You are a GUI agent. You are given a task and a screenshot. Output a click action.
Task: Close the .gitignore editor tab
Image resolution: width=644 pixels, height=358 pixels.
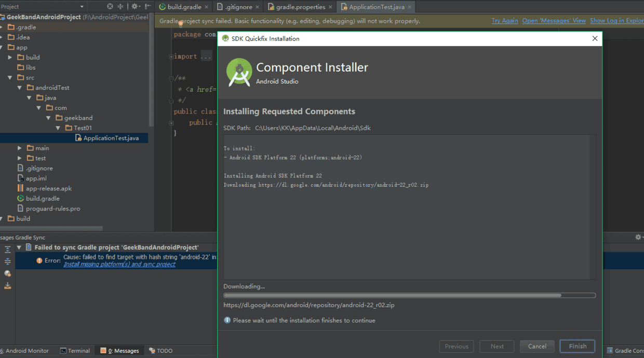[257, 7]
